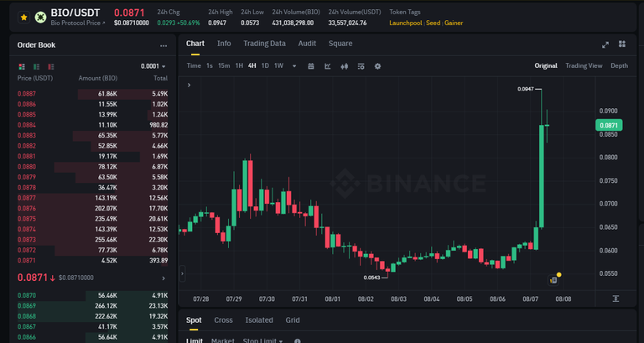The height and width of the screenshot is (343, 644).
Task: Switch to the Chart tab
Action: [195, 44]
